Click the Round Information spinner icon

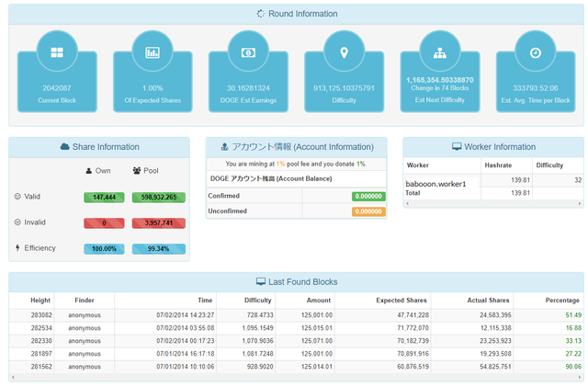point(261,14)
